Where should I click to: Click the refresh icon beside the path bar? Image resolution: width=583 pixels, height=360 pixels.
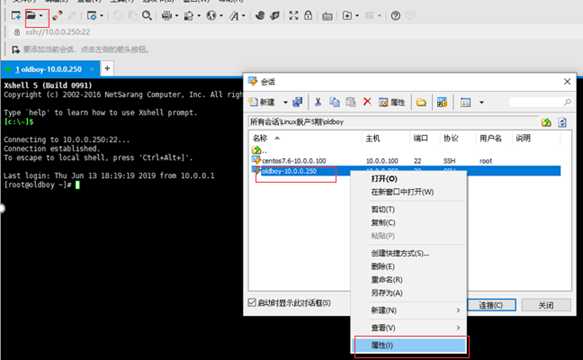563,122
